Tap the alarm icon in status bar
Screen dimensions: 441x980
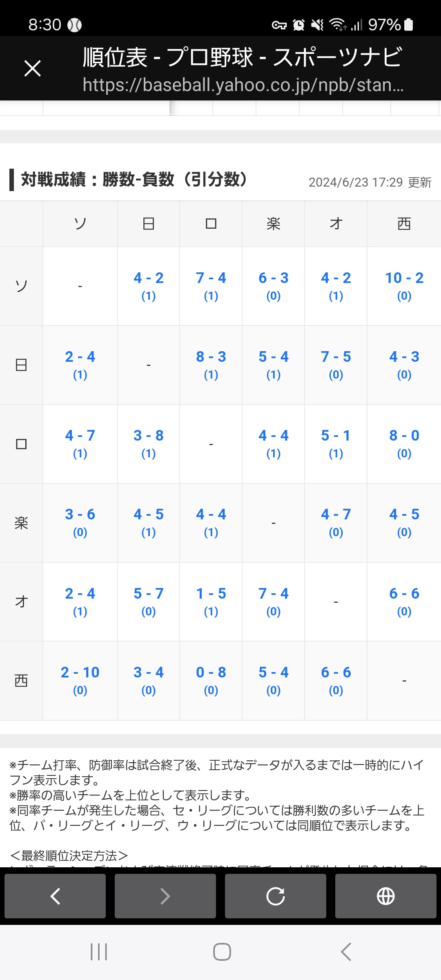click(x=299, y=25)
